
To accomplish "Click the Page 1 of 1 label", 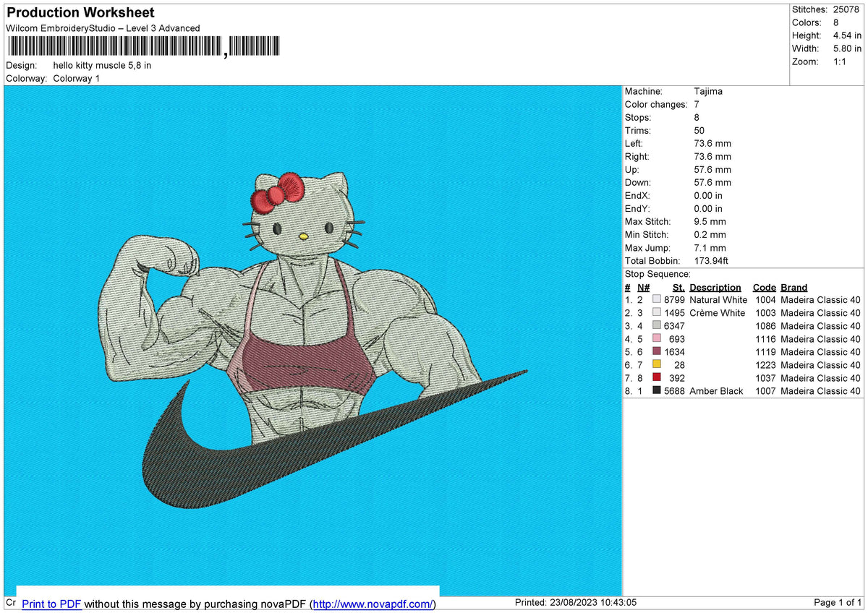I will coord(839,602).
